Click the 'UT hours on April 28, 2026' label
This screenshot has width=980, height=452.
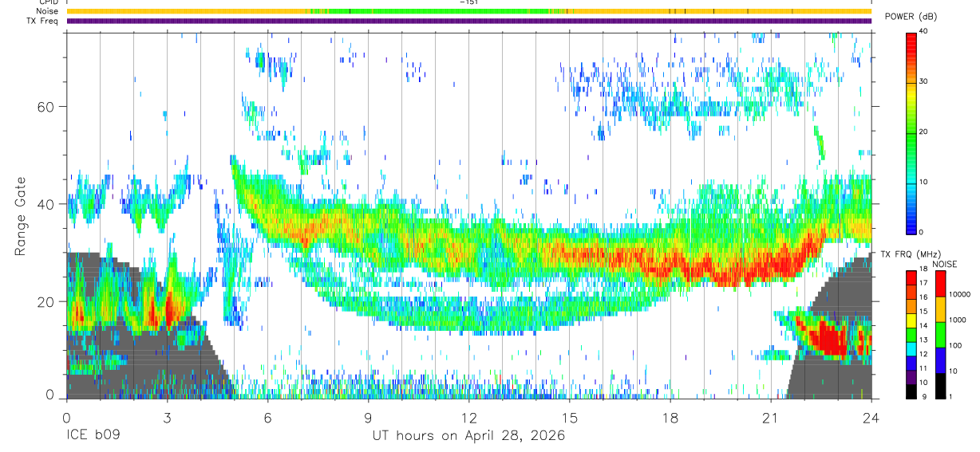point(468,436)
